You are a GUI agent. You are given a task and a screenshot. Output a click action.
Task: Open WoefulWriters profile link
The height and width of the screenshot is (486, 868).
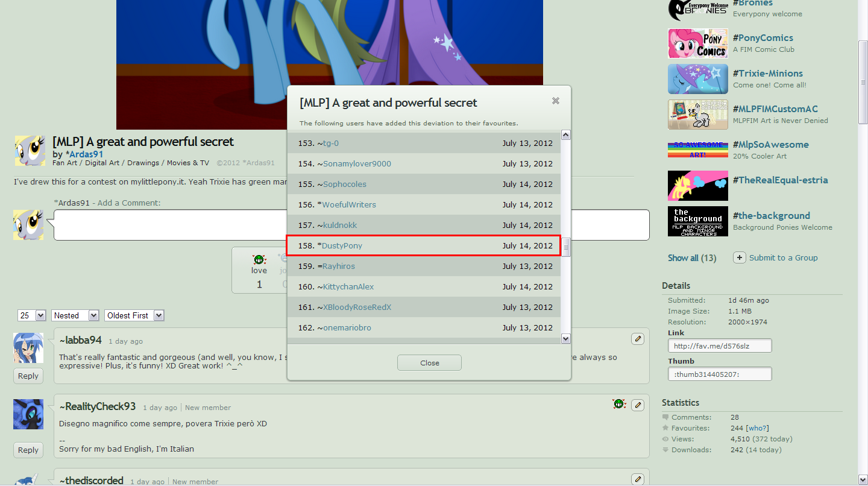pos(349,204)
